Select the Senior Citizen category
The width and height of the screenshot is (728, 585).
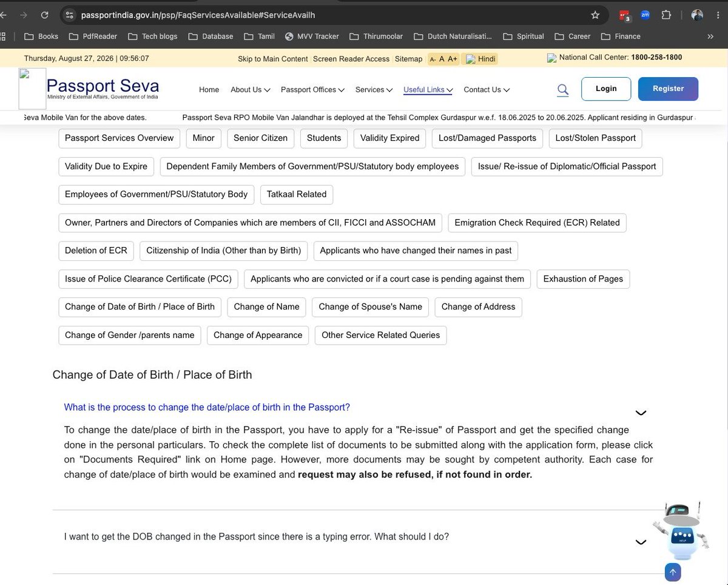260,138
